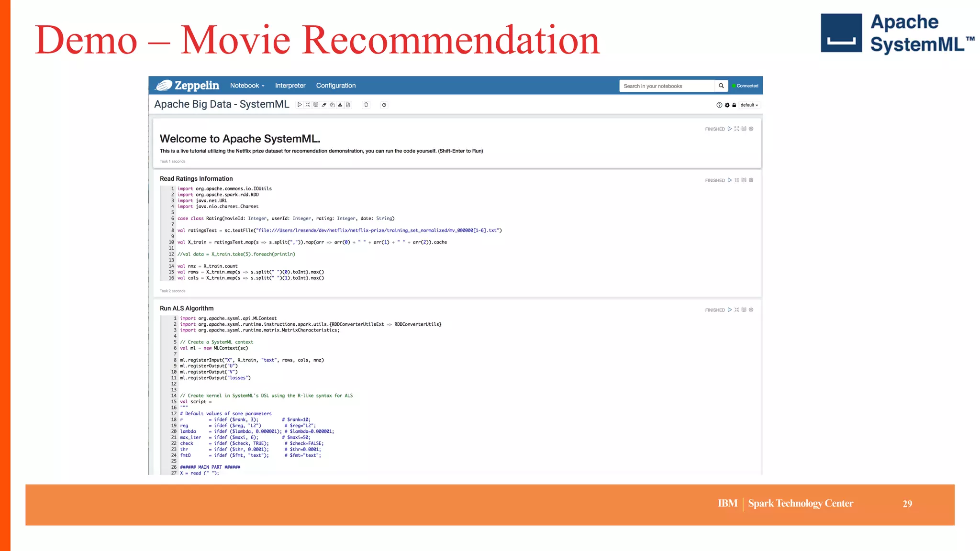980x551 pixels.
Task: Open settings gear of Run ALS paragraph
Action: [x=751, y=310]
